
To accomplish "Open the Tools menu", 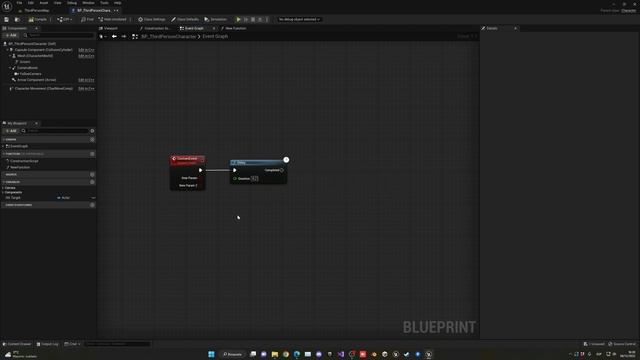I will tap(104, 3).
